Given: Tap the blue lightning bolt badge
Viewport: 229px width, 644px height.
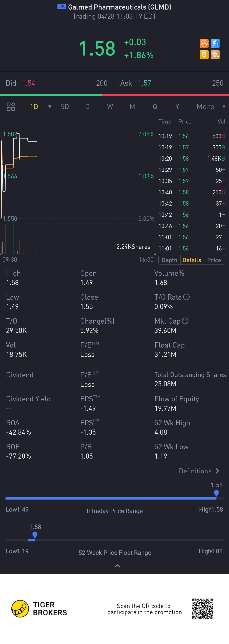Looking at the screenshot, I should click(x=215, y=43).
